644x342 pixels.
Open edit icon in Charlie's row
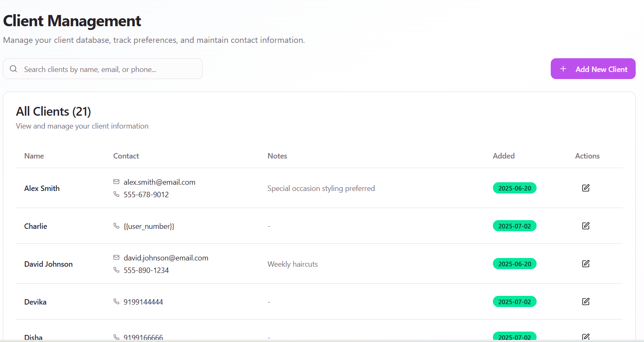point(586,226)
